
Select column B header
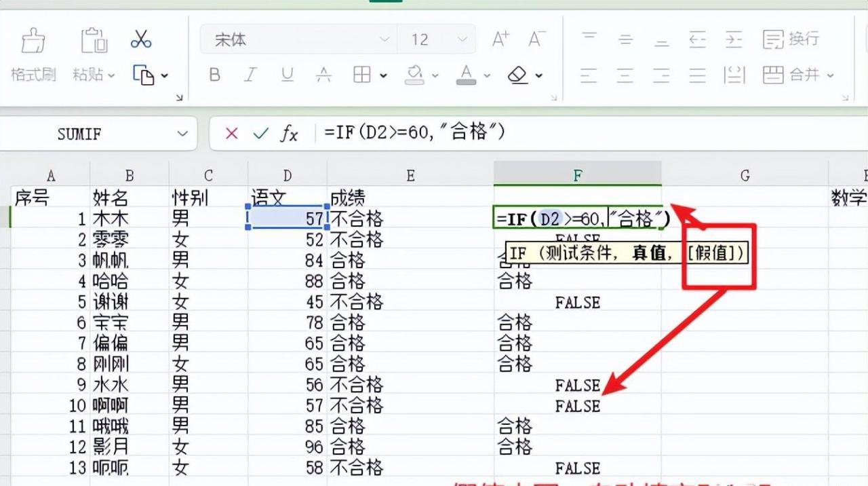pyautogui.click(x=129, y=176)
